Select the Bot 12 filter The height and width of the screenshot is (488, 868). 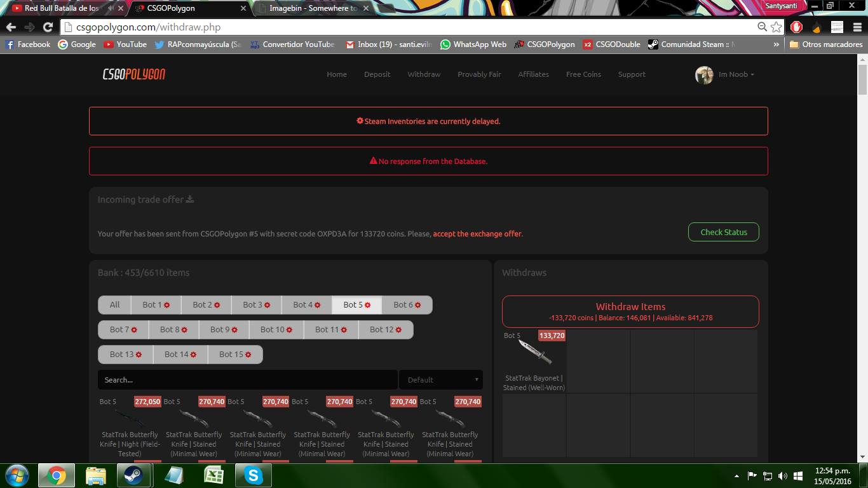click(x=386, y=330)
